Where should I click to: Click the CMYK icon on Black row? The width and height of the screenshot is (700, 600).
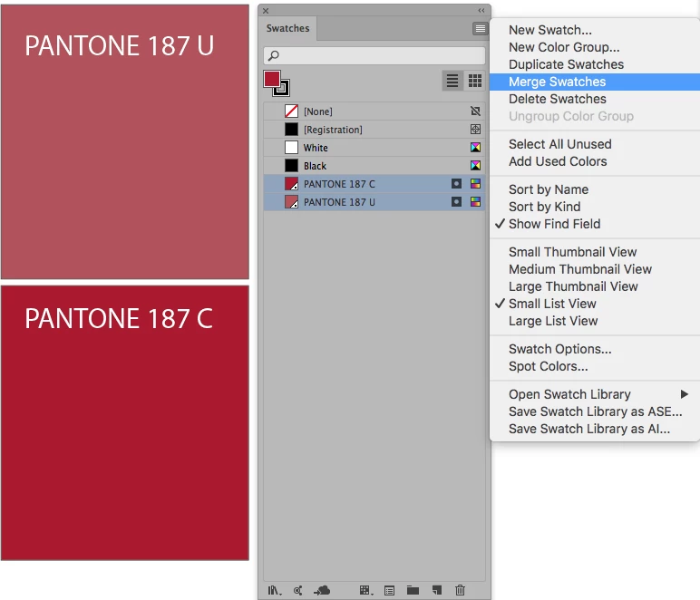(x=475, y=166)
